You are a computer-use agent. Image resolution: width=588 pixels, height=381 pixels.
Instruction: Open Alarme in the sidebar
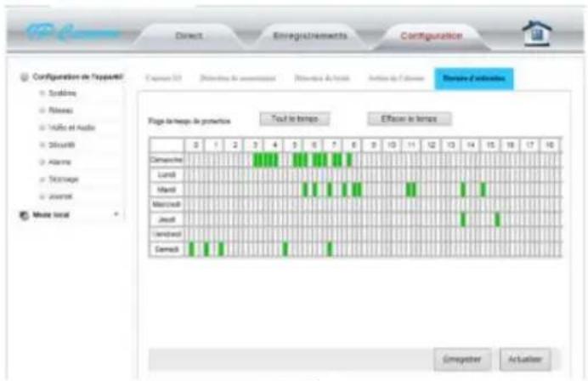[x=59, y=162]
